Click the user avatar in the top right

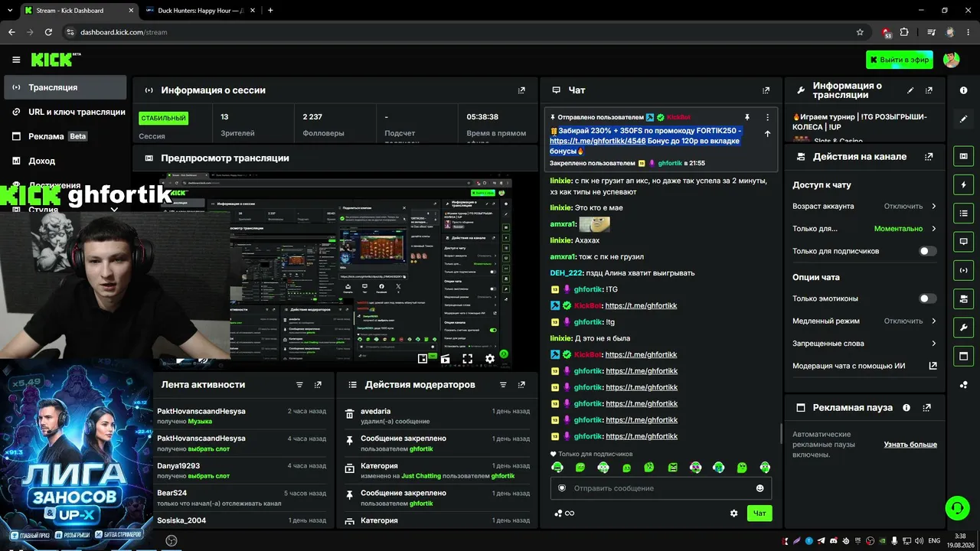coord(952,60)
